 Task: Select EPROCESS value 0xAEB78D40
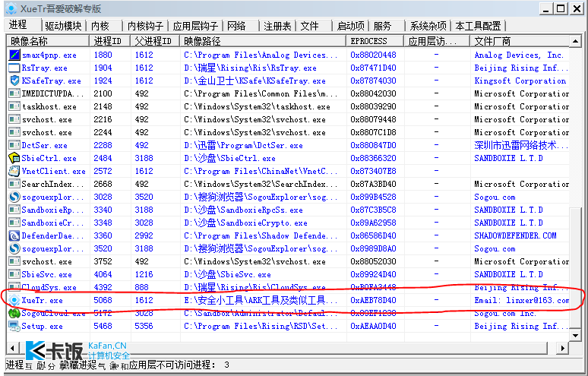[373, 300]
